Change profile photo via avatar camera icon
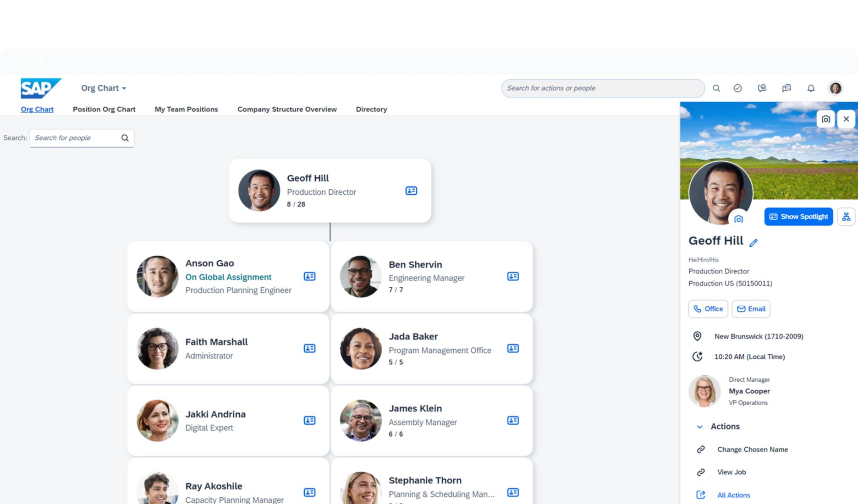 (738, 219)
